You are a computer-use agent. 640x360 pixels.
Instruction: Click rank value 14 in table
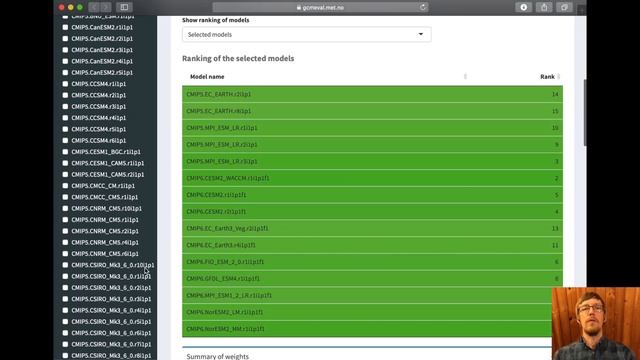tap(555, 94)
